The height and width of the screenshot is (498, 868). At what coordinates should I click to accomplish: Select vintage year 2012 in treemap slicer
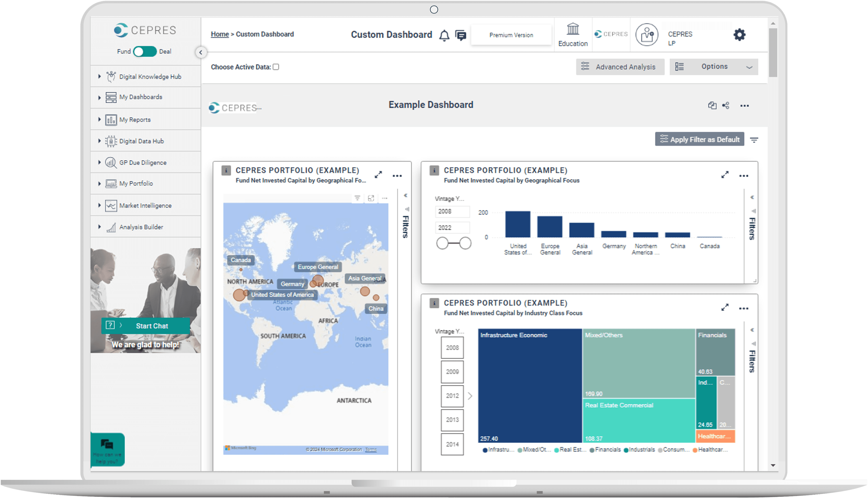(x=452, y=396)
